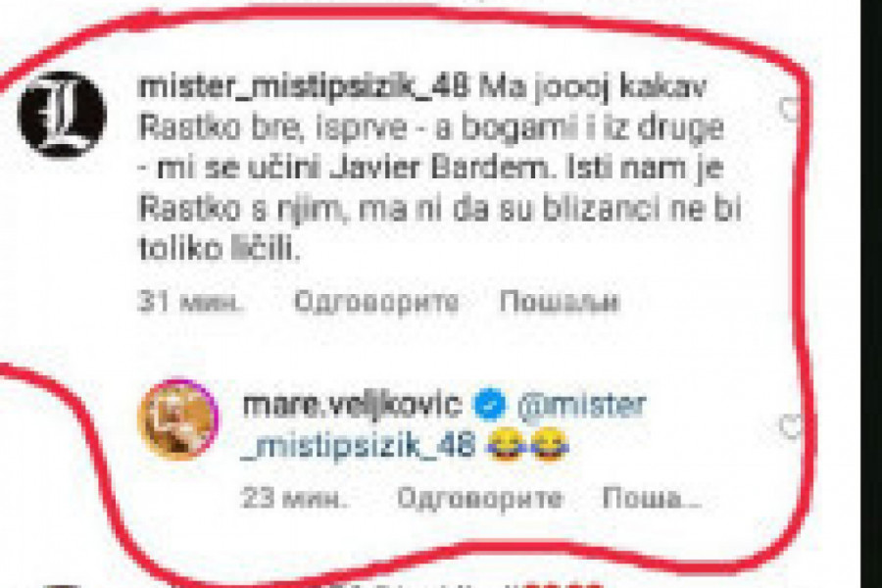882x588 pixels.
Task: Open the mare.veljkovic username link
Action: point(352,405)
